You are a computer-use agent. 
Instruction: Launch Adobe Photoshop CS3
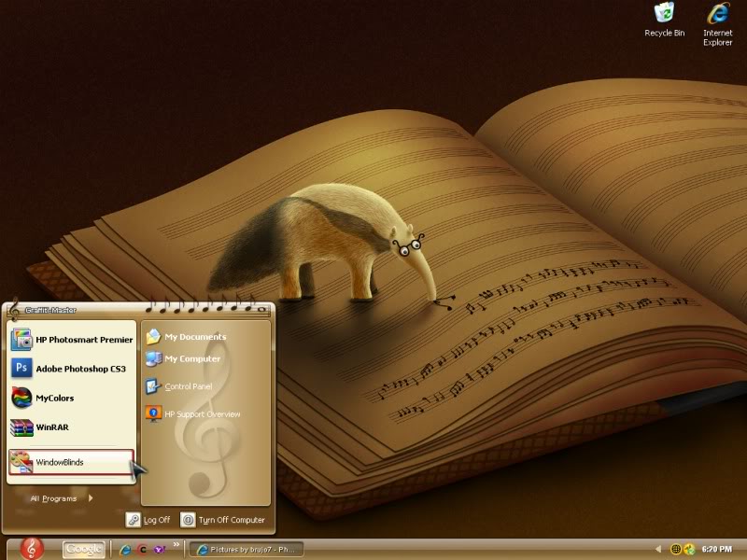72,369
